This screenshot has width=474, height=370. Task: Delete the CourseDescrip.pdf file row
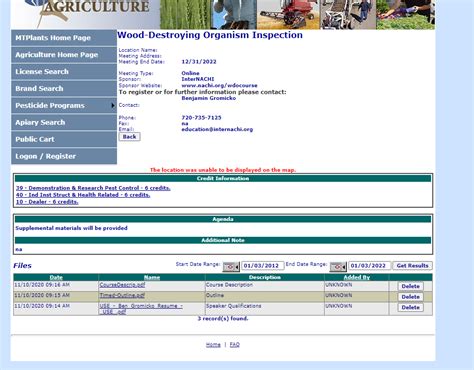pos(410,286)
